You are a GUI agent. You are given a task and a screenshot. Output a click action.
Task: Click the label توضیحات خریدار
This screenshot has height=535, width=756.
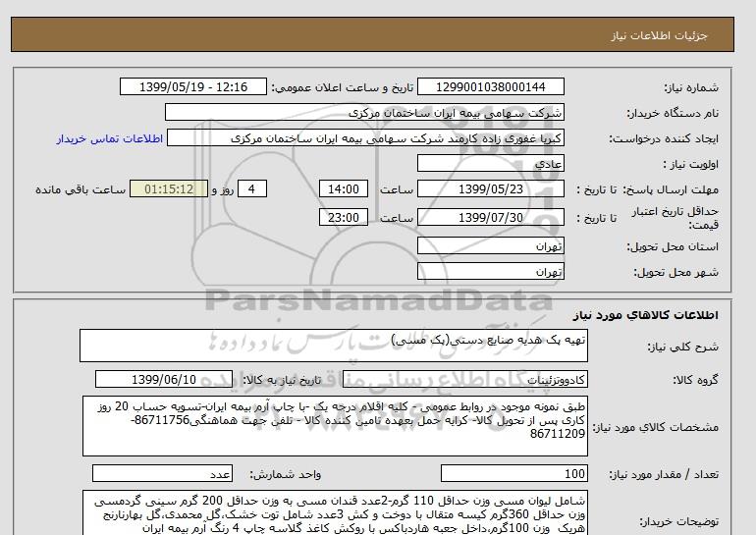tap(678, 521)
